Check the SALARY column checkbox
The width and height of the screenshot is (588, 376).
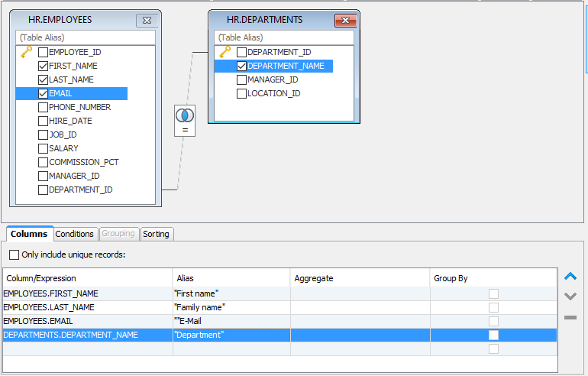coord(44,149)
